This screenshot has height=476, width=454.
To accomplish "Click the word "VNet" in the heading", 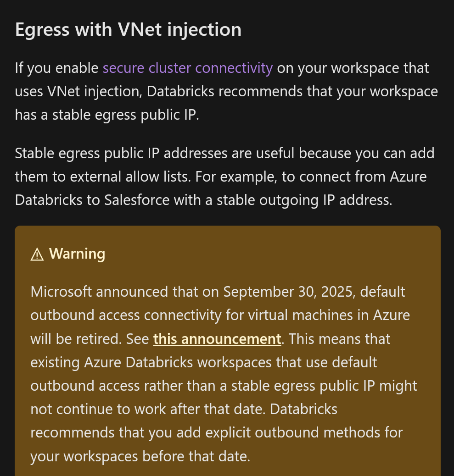I will [x=140, y=30].
